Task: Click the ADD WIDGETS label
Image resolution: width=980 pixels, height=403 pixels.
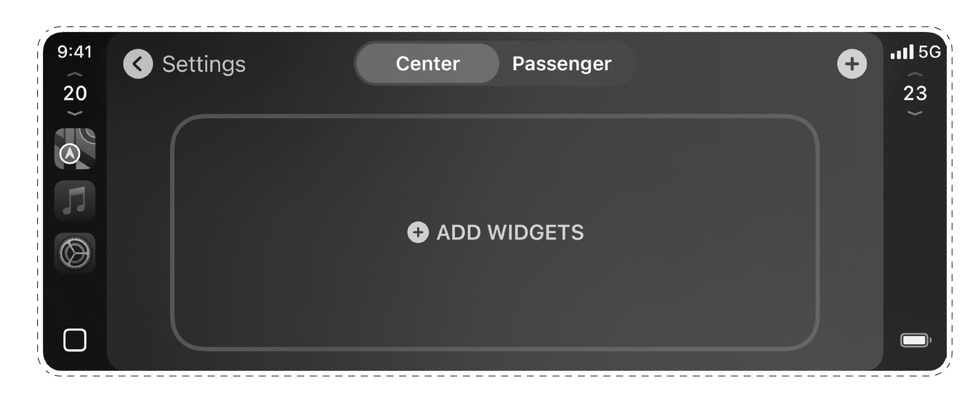Action: (510, 232)
